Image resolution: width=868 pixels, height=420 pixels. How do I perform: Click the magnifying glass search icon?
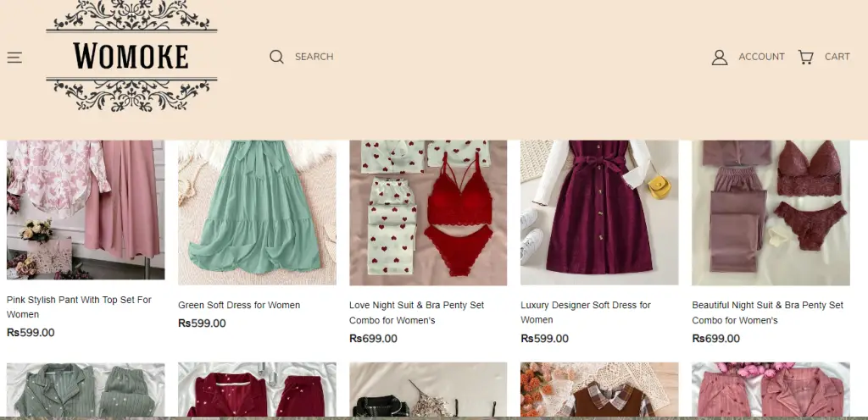[276, 57]
